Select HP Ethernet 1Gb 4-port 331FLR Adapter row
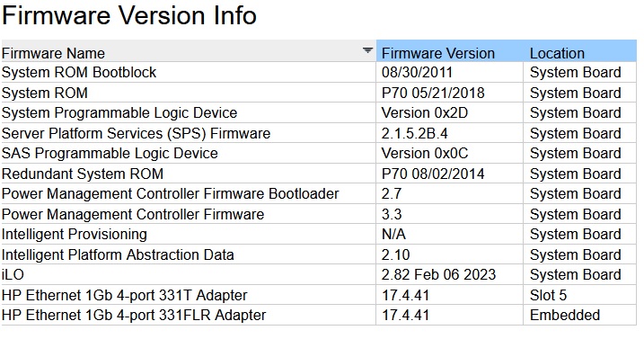Image resolution: width=644 pixels, height=339 pixels. click(x=319, y=315)
